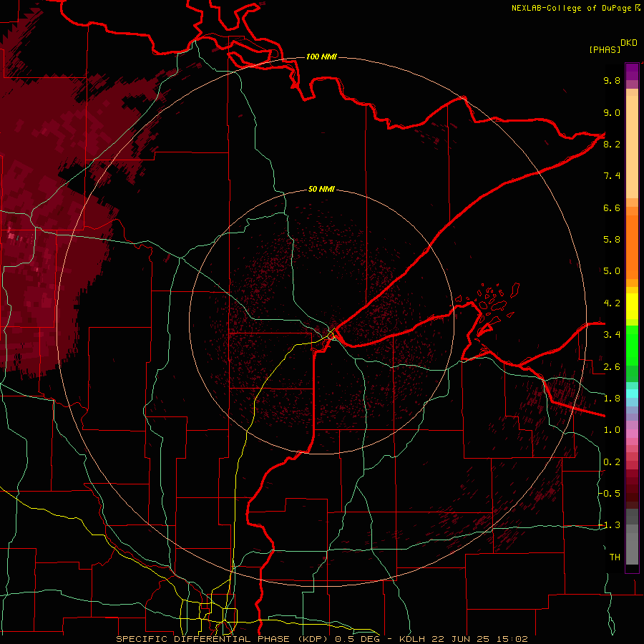Click the purple swatch at top of color bar
Image resolution: width=644 pixels, height=644 pixels.
pos(632,72)
